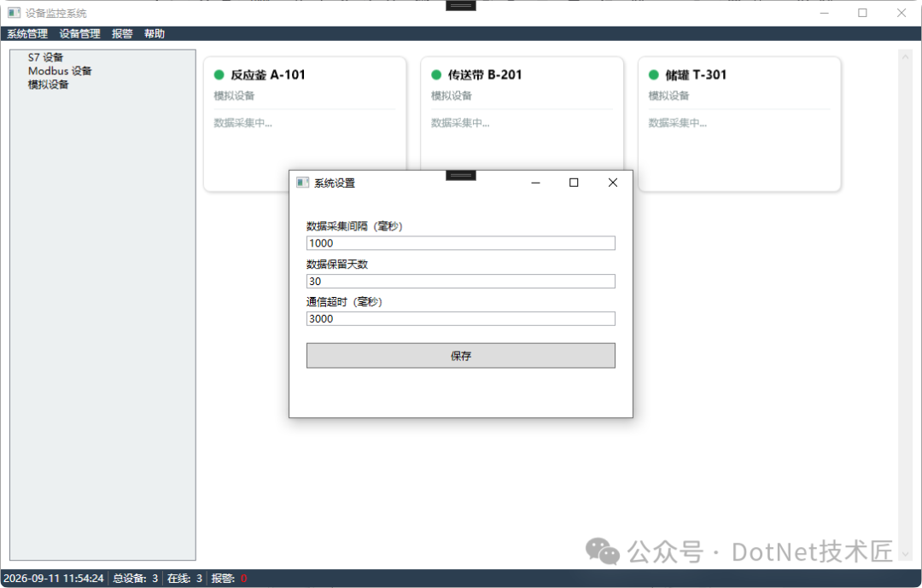The image size is (922, 588).
Task: Select the 反应釜 A-101 card title
Action: pos(268,75)
